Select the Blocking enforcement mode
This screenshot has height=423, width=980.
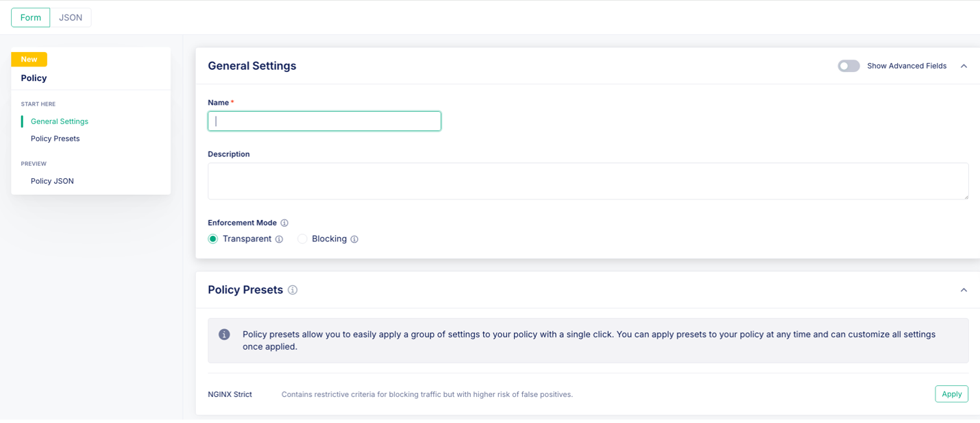(302, 239)
